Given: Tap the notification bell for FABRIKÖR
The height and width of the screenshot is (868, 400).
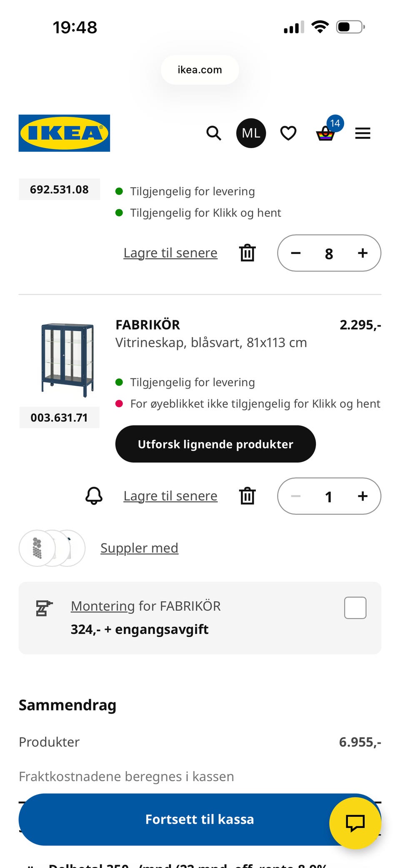Looking at the screenshot, I should pos(94,496).
